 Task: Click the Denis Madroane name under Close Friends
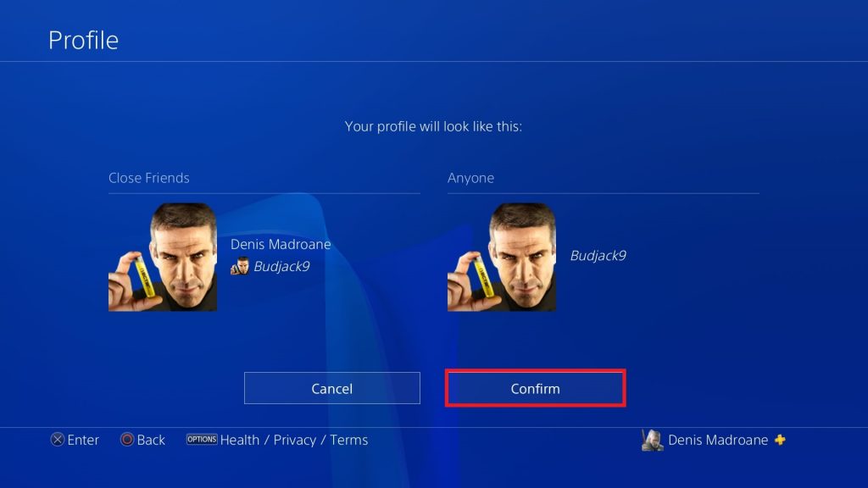pos(281,244)
